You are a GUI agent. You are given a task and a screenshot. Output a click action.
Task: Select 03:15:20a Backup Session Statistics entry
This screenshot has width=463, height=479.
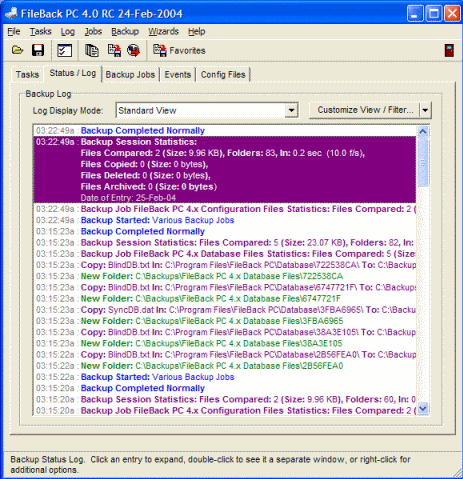point(225,399)
